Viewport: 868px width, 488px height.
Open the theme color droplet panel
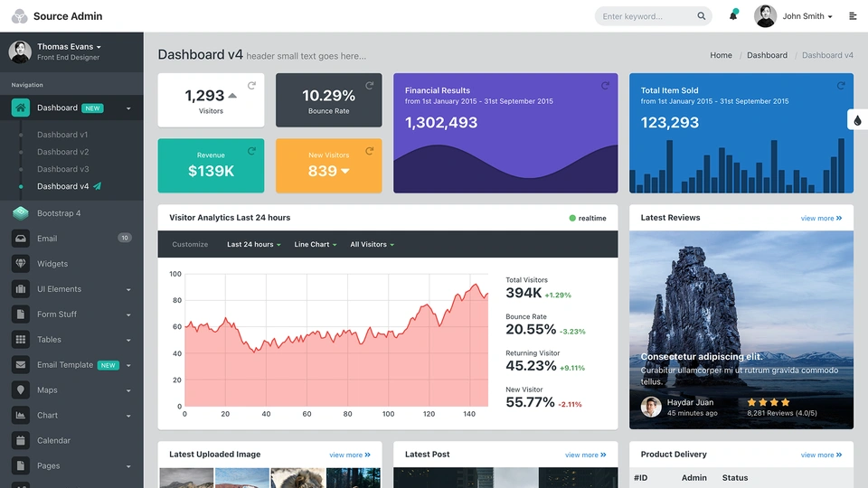tap(857, 120)
